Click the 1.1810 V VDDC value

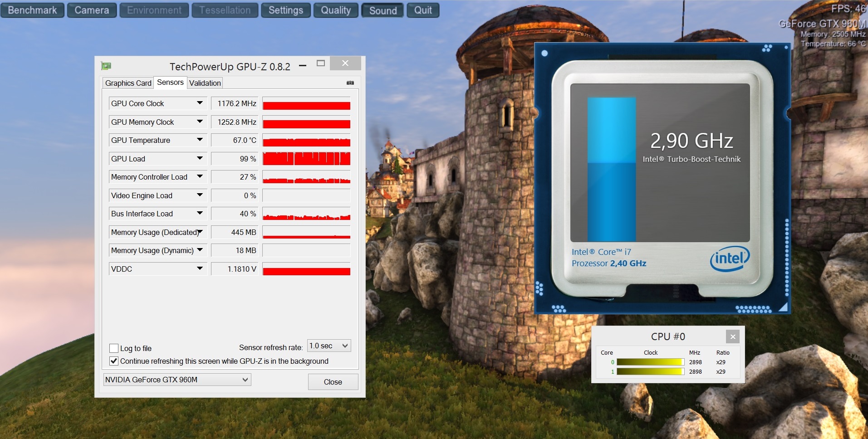(x=235, y=269)
